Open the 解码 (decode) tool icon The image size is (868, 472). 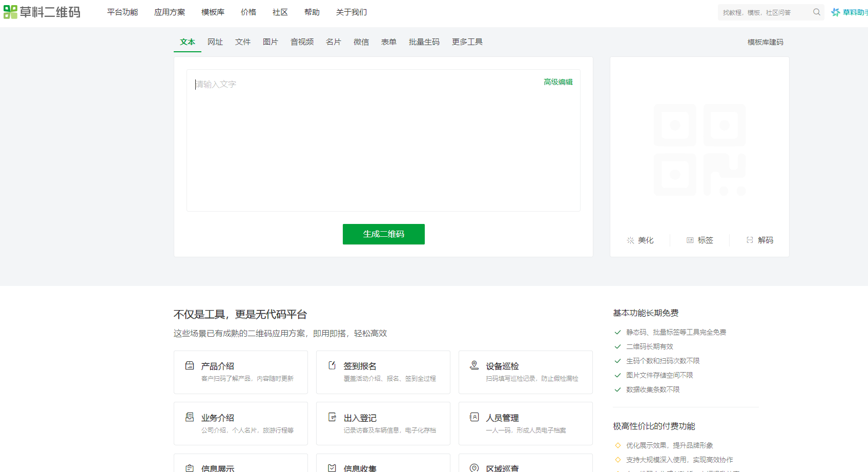749,240
